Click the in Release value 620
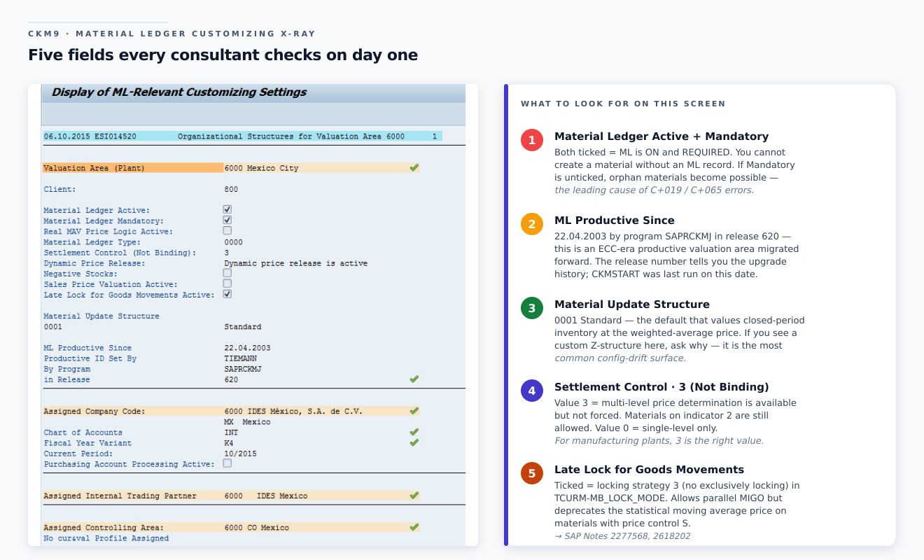Image resolution: width=924 pixels, height=560 pixels. pos(231,379)
